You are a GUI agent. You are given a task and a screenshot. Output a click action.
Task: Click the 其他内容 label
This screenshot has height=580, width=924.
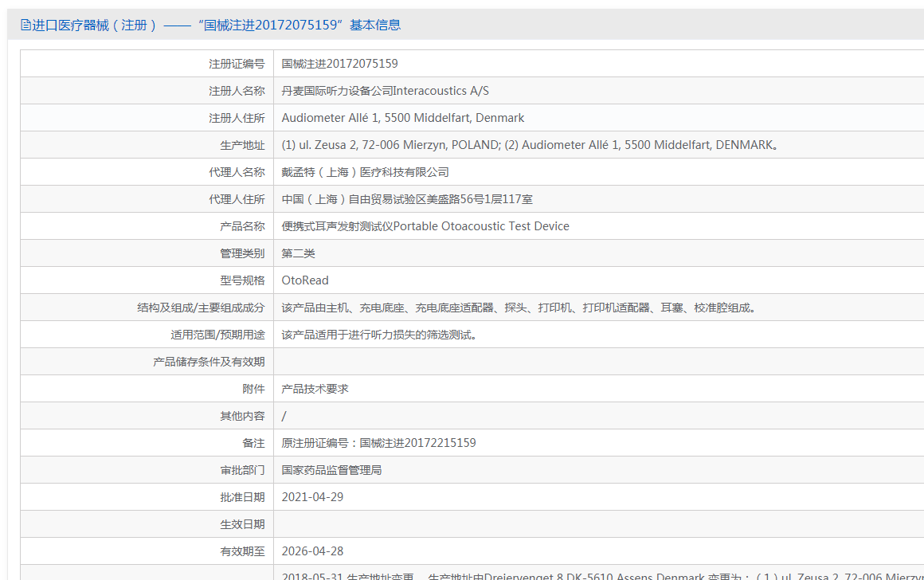click(242, 416)
